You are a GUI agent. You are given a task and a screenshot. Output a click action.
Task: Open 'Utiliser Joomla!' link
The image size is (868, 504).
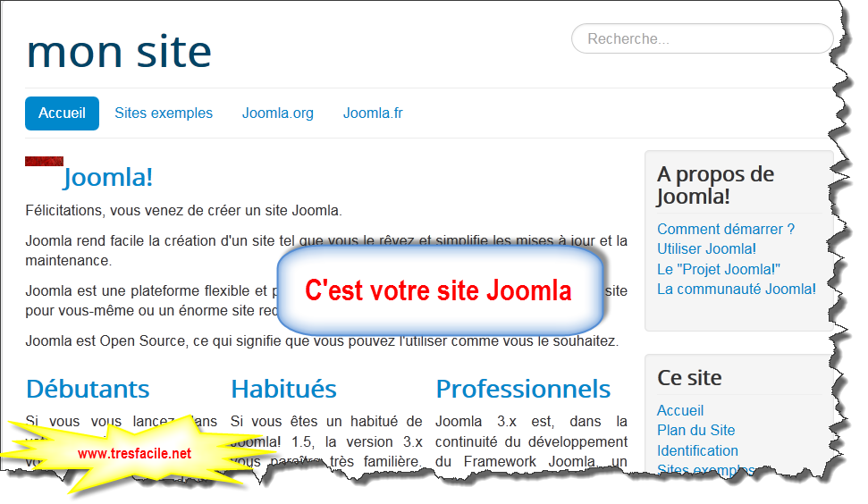pyautogui.click(x=706, y=249)
